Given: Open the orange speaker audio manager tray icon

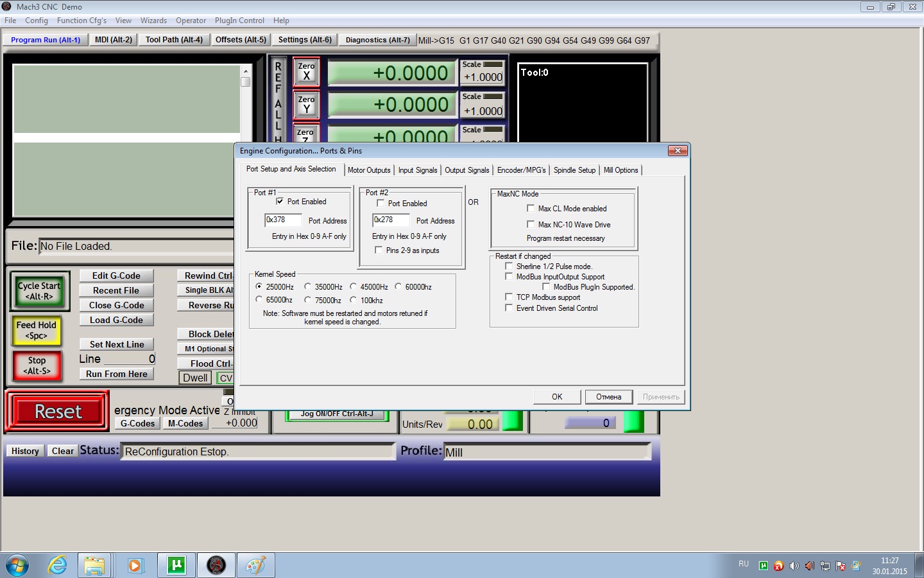Looking at the screenshot, I should pos(810,566).
